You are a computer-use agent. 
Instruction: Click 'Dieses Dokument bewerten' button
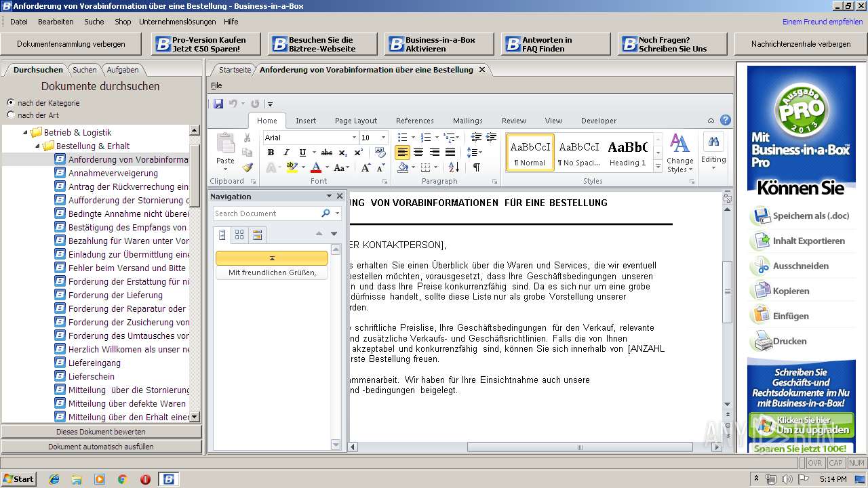click(100, 432)
